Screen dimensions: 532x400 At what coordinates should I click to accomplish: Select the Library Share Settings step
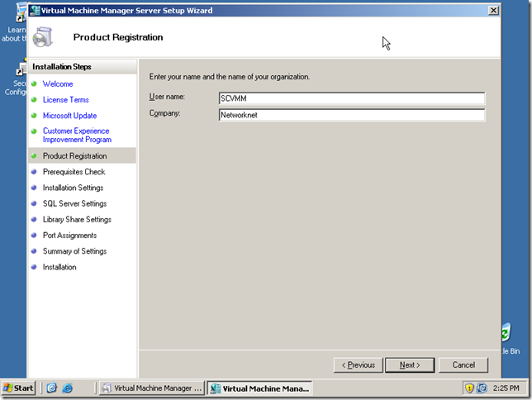77,220
